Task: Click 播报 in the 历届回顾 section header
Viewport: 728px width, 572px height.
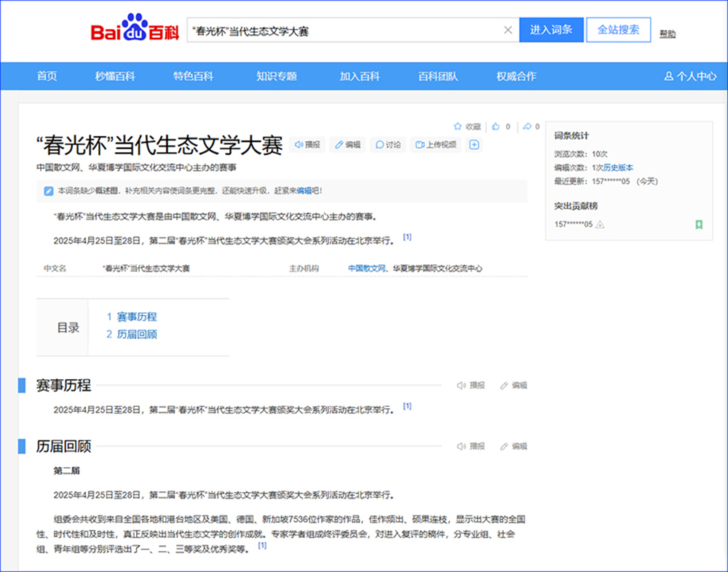Action: point(471,447)
